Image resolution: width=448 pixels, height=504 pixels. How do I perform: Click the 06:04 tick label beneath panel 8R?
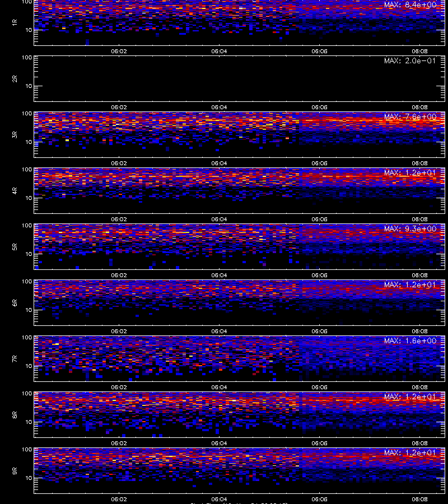click(219, 444)
